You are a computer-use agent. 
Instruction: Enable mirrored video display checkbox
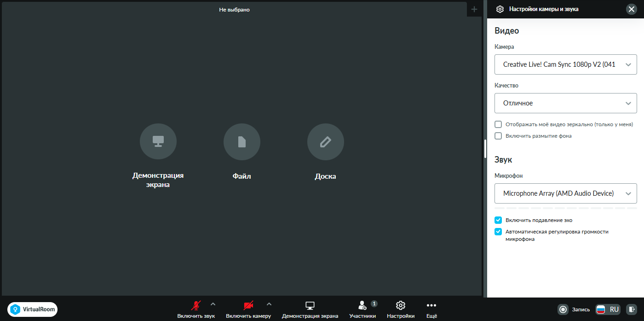tap(498, 124)
